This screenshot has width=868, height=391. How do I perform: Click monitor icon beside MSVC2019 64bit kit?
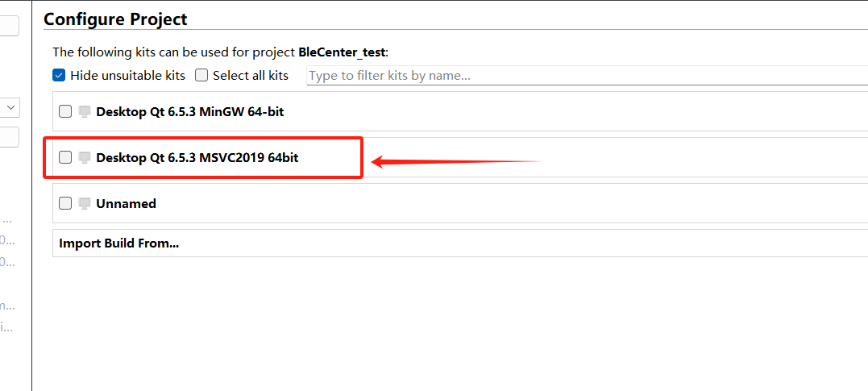[x=84, y=157]
